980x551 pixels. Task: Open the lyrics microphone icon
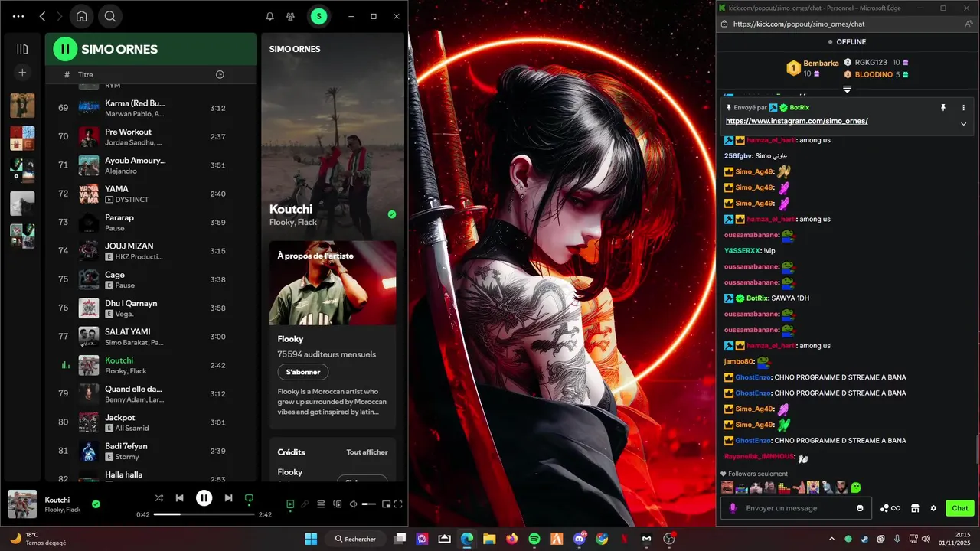305,504
